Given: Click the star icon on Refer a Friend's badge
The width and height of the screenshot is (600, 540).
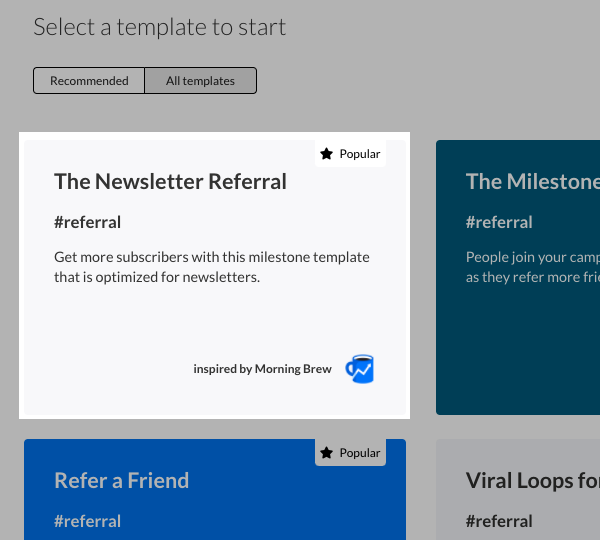Looking at the screenshot, I should tap(326, 453).
